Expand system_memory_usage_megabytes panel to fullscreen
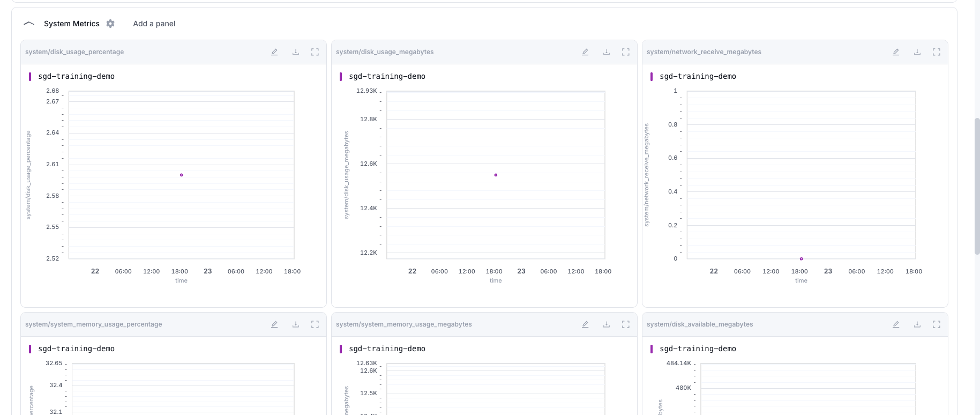Viewport: 980px width, 415px height. point(626,324)
